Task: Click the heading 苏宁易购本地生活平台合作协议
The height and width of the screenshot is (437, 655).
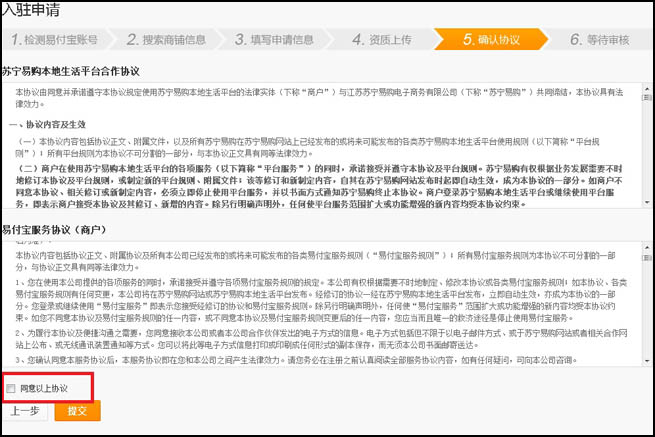Action: click(71, 71)
